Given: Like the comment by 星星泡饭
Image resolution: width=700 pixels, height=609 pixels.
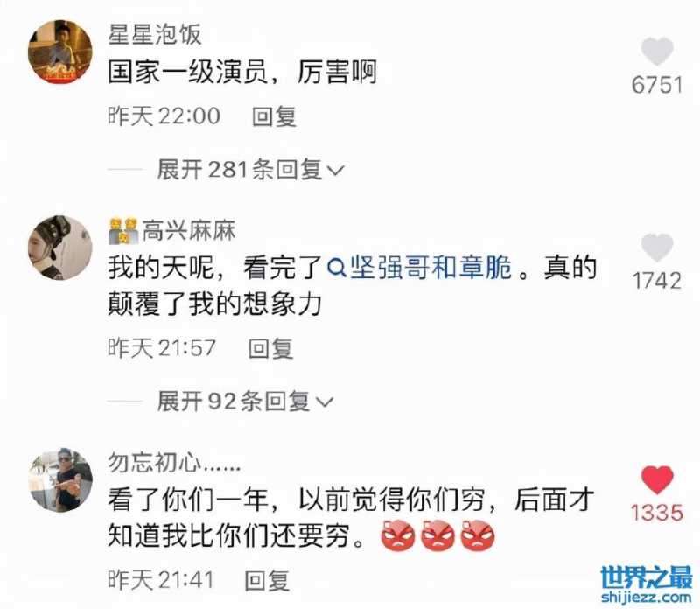Looking at the screenshot, I should coord(657,51).
